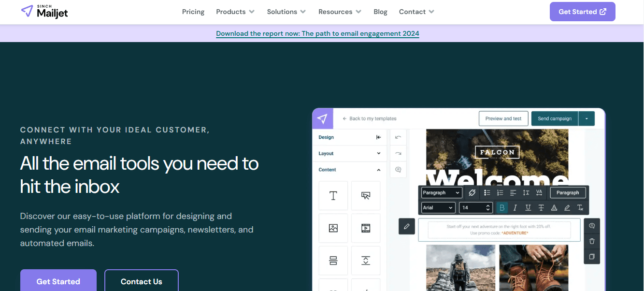644x291 pixels.
Task: Select the Video content block
Action: (366, 228)
